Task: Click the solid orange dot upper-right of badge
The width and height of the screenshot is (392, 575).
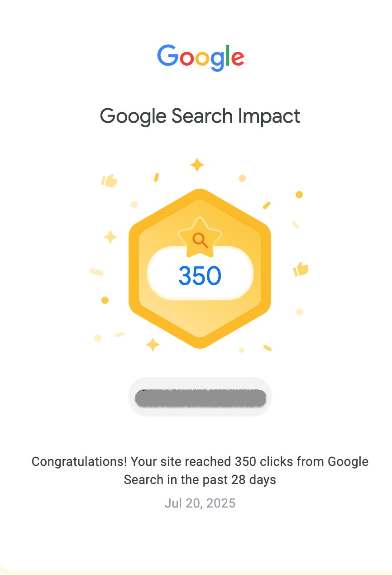Action: 299,195
